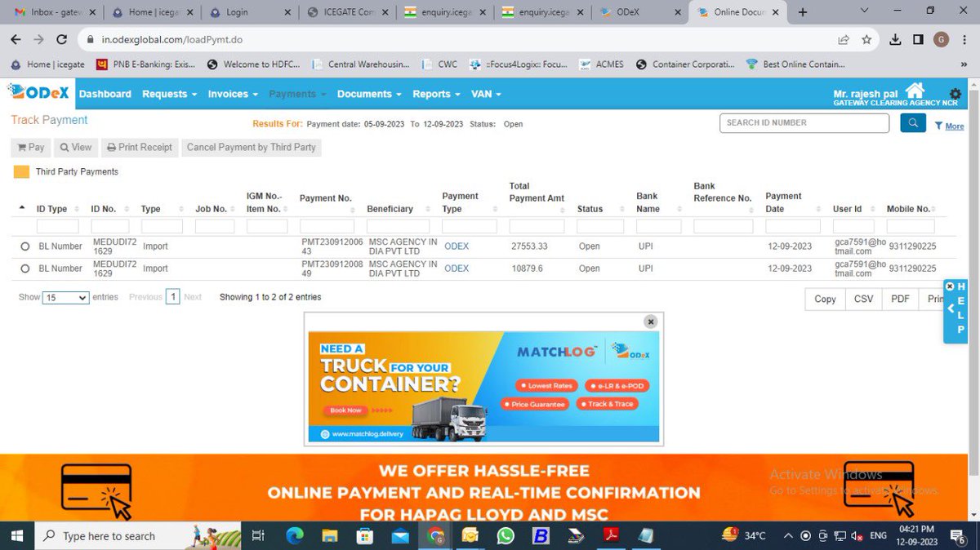Click the Third Party Payments orange swatch
Viewport: 980px width, 550px height.
21,172
